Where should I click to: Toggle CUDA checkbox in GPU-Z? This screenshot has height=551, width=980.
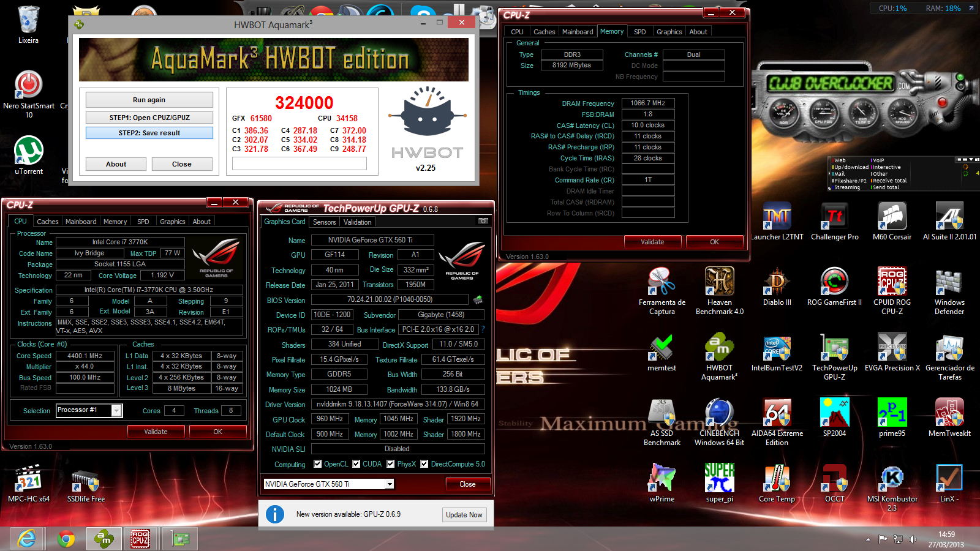pos(356,464)
